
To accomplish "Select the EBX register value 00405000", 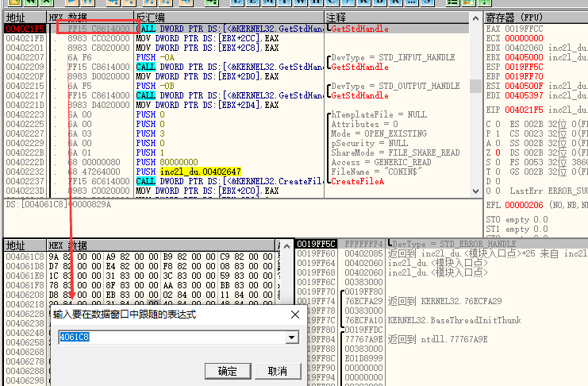I will pyautogui.click(x=524, y=57).
